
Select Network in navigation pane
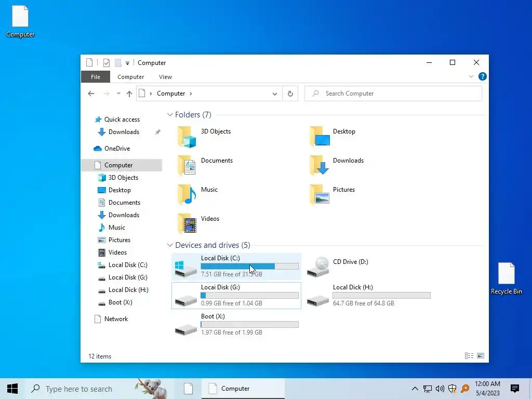tap(116, 319)
